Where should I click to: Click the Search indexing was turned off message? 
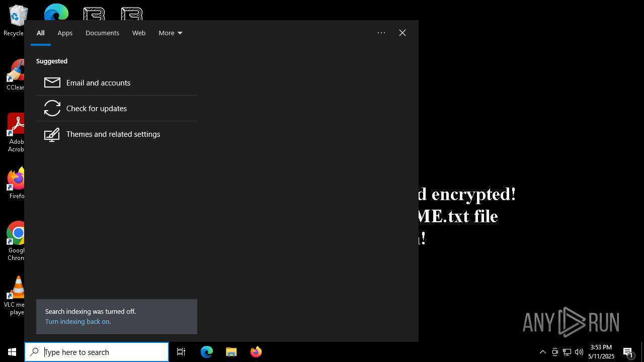91,311
